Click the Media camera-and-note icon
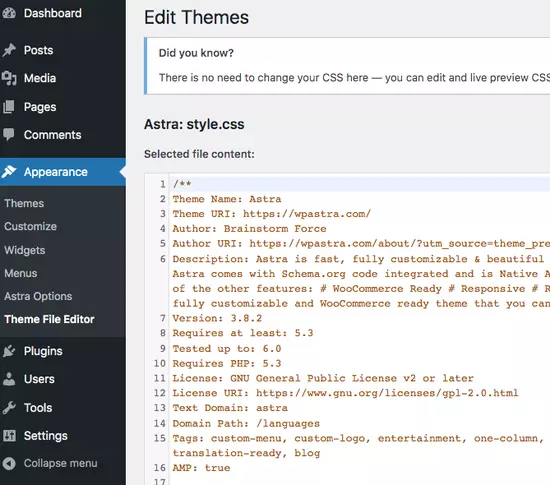550x485 pixels. pyautogui.click(x=9, y=78)
